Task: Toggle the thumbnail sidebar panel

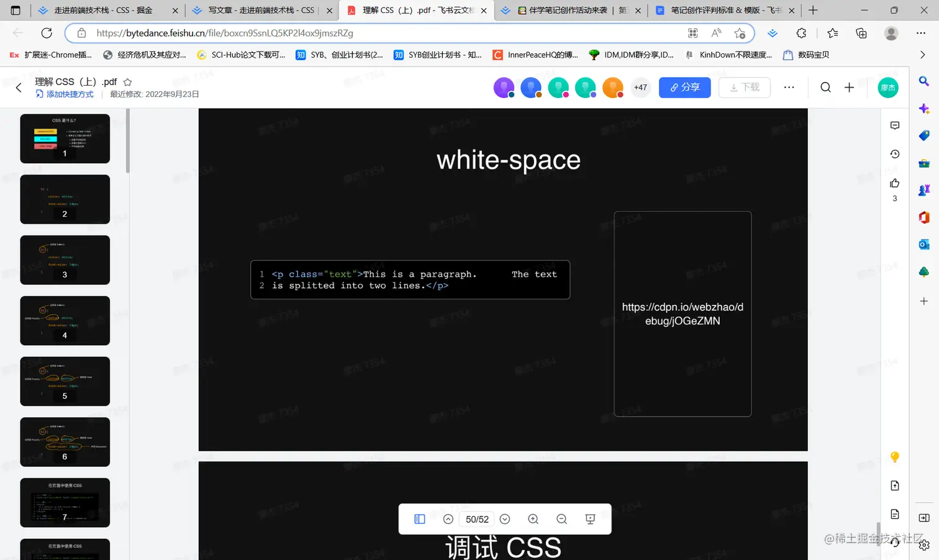Action: 419,519
